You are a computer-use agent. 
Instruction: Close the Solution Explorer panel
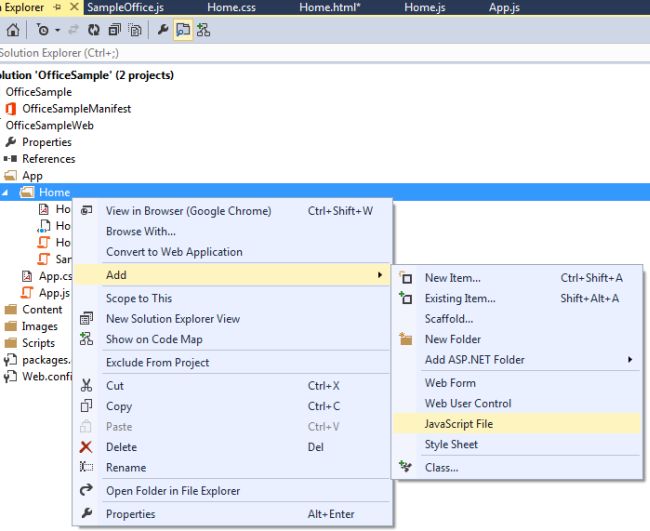coord(74,7)
